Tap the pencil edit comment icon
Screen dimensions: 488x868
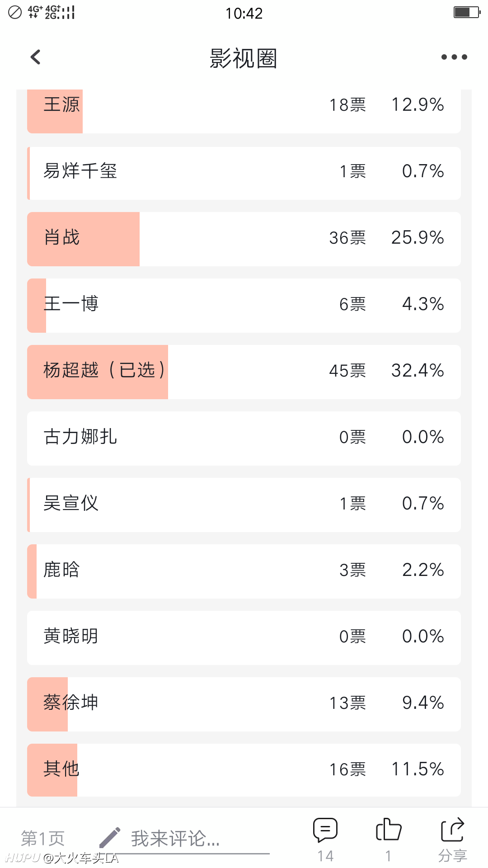click(110, 837)
